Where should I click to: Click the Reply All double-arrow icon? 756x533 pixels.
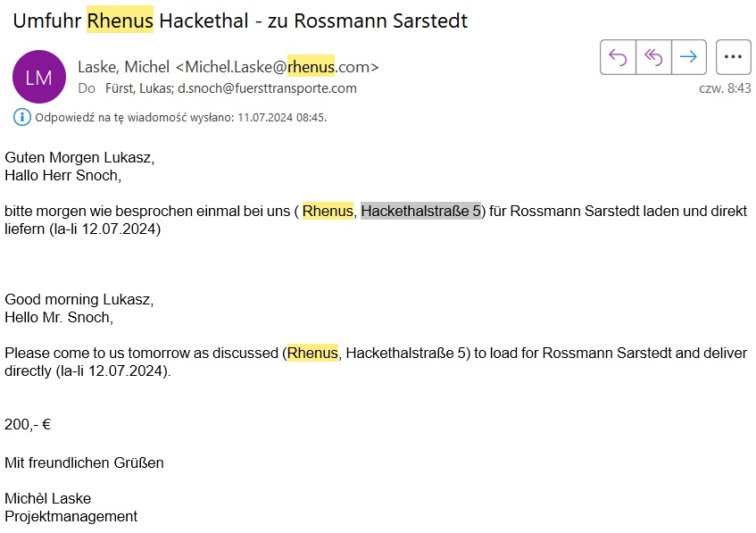coord(653,57)
